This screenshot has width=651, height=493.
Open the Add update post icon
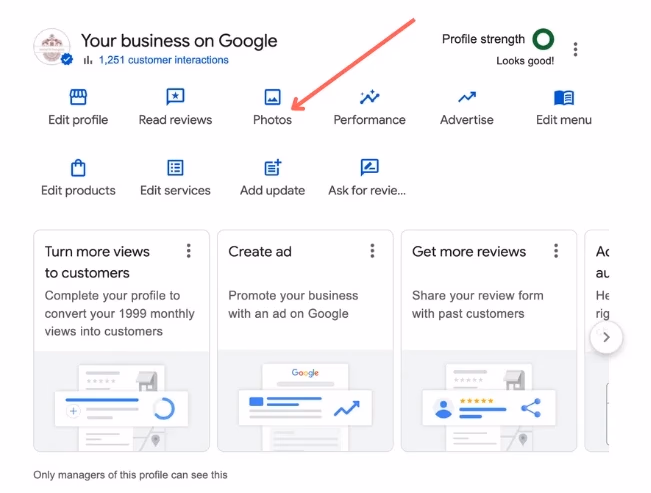pyautogui.click(x=273, y=167)
